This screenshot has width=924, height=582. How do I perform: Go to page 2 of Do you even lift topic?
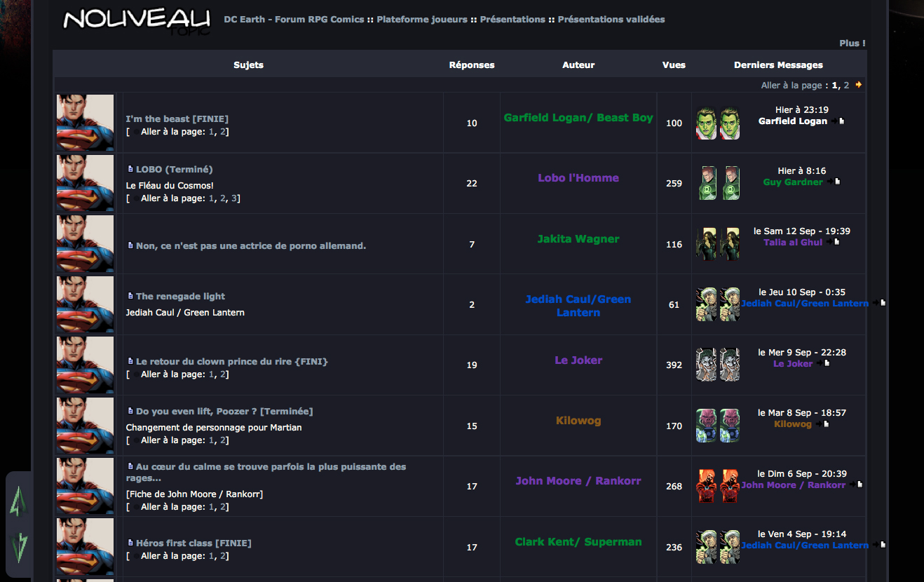click(223, 440)
